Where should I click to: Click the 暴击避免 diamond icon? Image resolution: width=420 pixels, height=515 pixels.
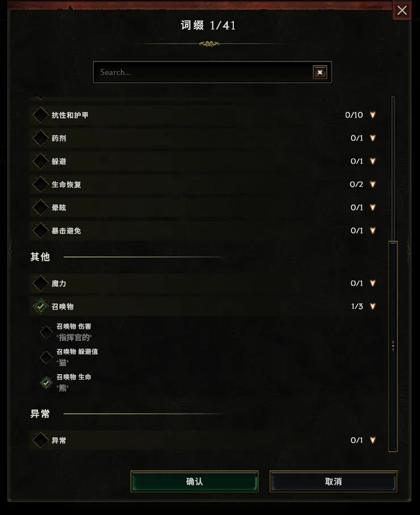pyautogui.click(x=40, y=231)
